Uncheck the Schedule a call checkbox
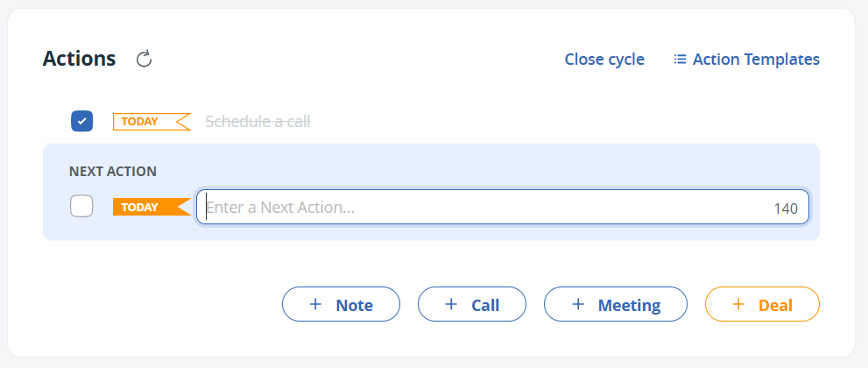868x368 pixels. coord(81,121)
